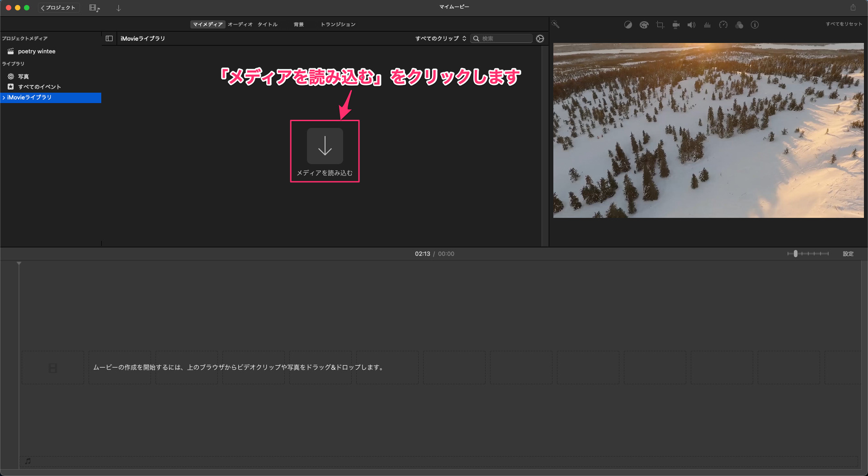
Task: Open clip filter and audio effects
Action: point(739,25)
